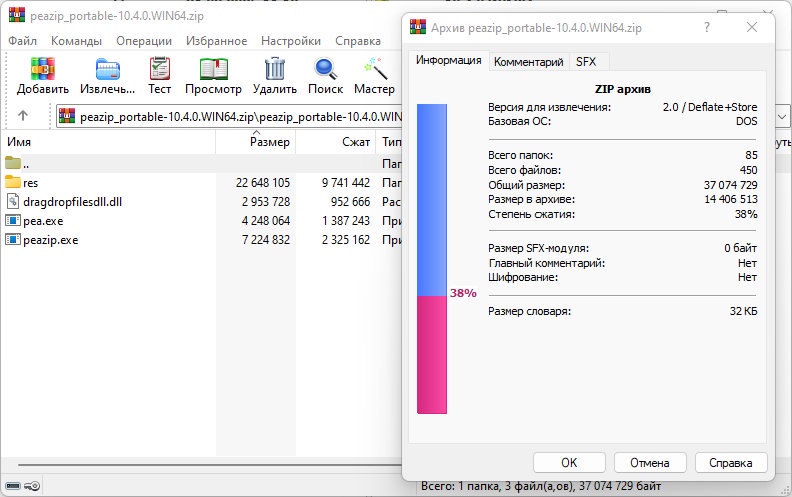Sort the list by the Размер column header
Screen dimensions: 792x497
(x=256, y=142)
